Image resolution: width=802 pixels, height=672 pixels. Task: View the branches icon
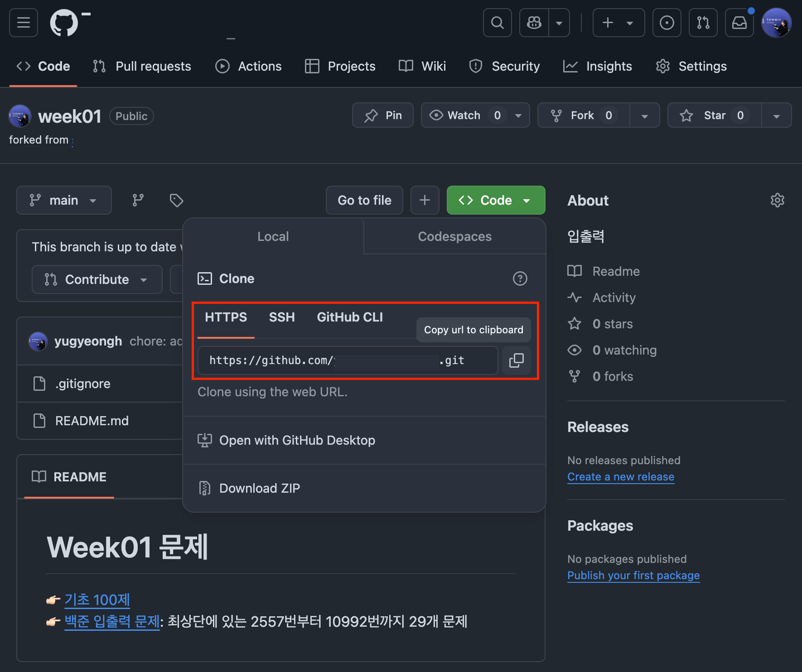pos(138,200)
